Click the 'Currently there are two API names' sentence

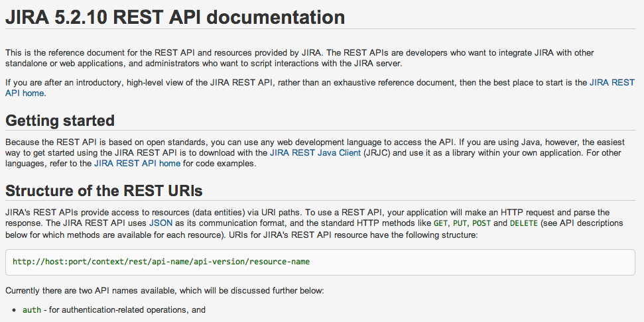pos(164,290)
